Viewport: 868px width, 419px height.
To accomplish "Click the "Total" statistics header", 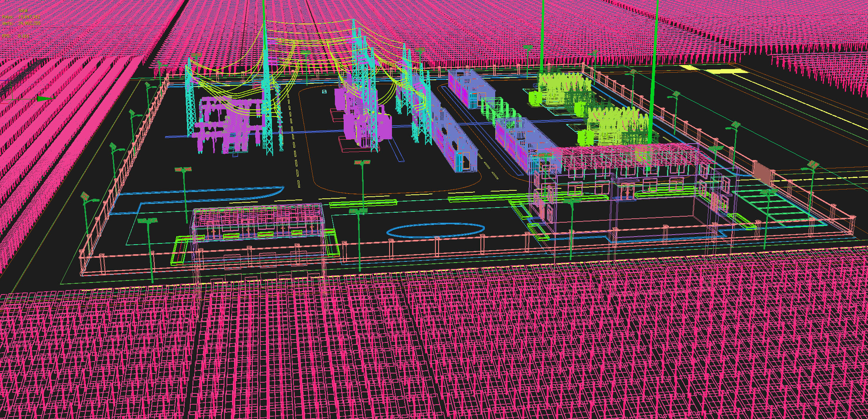I will (x=22, y=11).
